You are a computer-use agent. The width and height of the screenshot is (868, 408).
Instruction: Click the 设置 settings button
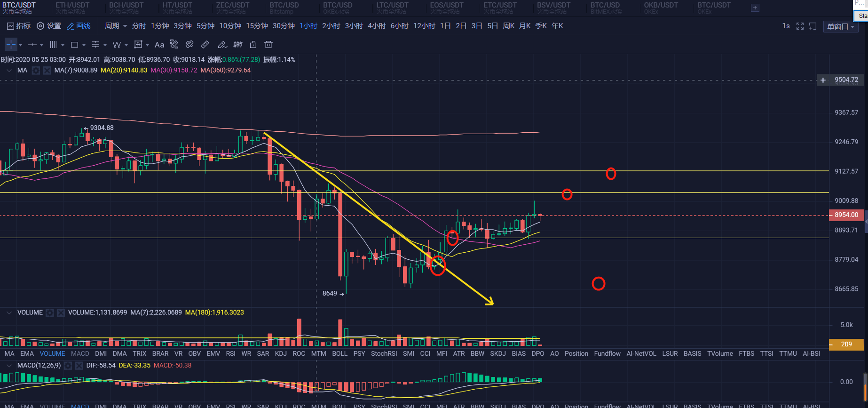(x=49, y=26)
